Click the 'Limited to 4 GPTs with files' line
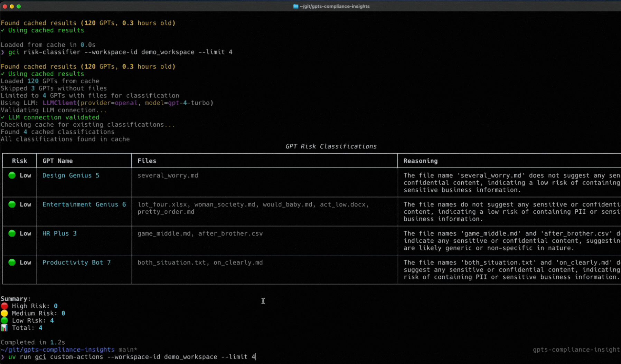Image resolution: width=621 pixels, height=364 pixels. (x=90, y=96)
